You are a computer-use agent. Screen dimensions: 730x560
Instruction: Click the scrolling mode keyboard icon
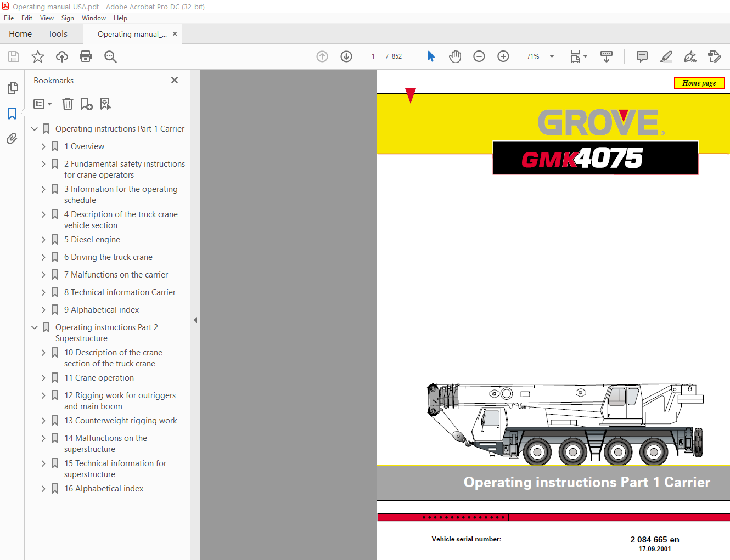tap(607, 56)
